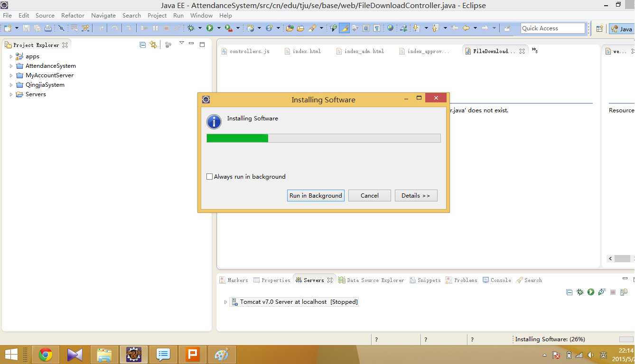Switch to controllers.js editor tab
This screenshot has width=635, height=364.
coord(245,51)
